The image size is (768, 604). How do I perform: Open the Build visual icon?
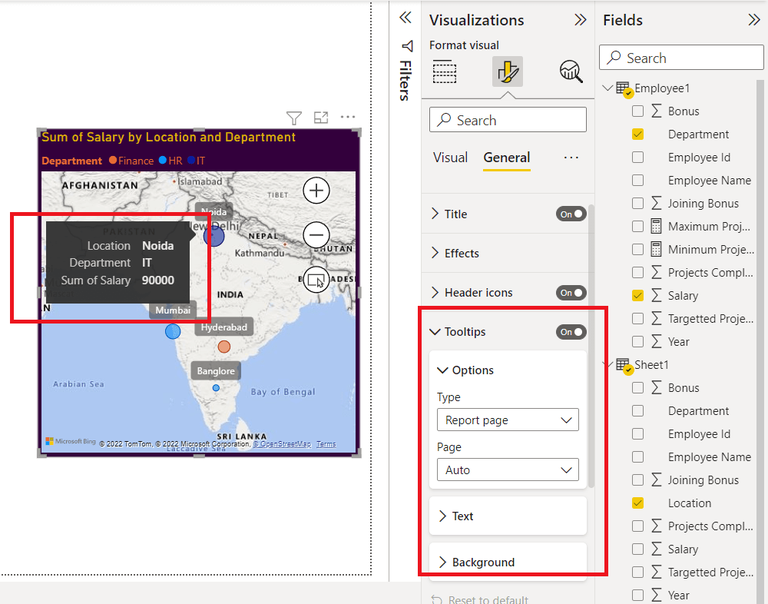(x=444, y=72)
